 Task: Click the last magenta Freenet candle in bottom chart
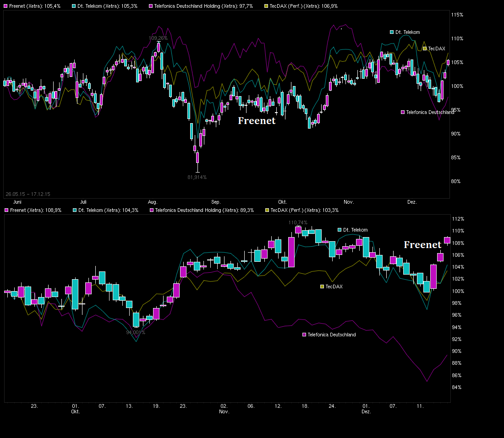tap(447, 241)
